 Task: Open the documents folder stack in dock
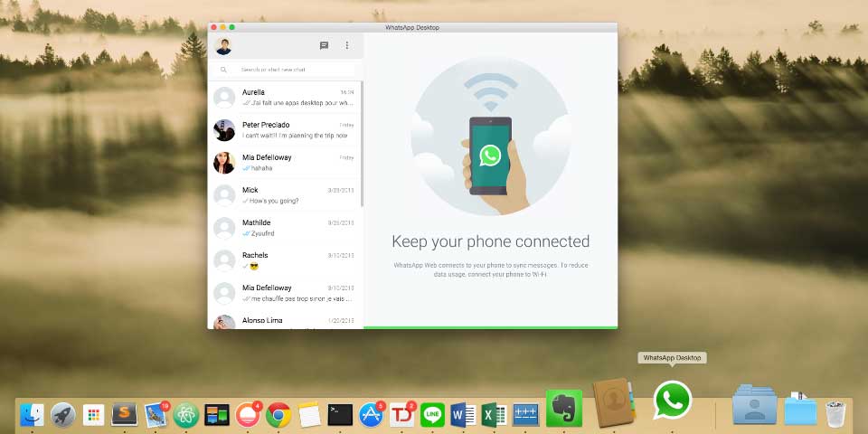click(x=800, y=409)
